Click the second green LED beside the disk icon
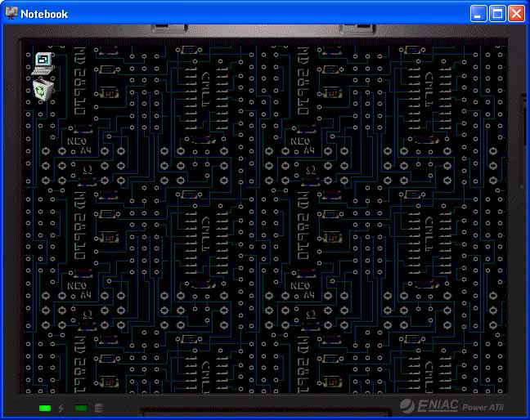Viewport: 530px width, 420px height. pyautogui.click(x=81, y=408)
